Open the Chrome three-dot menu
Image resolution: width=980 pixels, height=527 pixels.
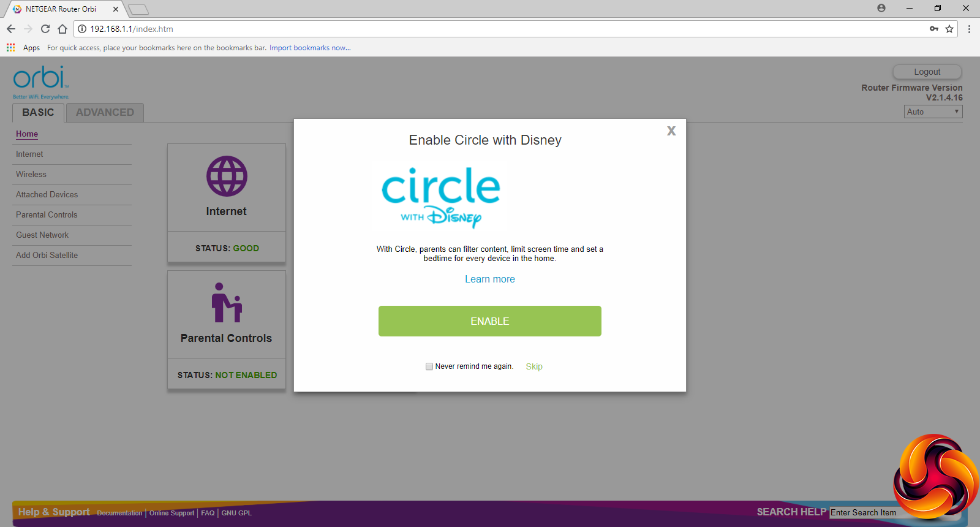pyautogui.click(x=969, y=29)
